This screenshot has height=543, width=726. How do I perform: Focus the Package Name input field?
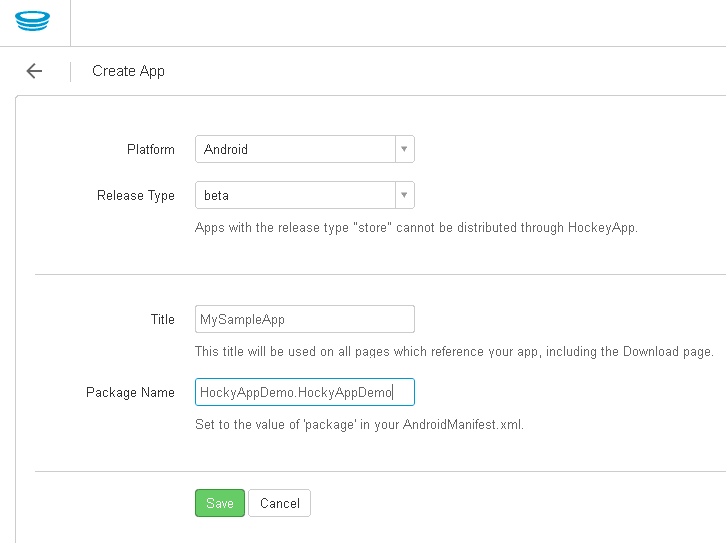(305, 392)
